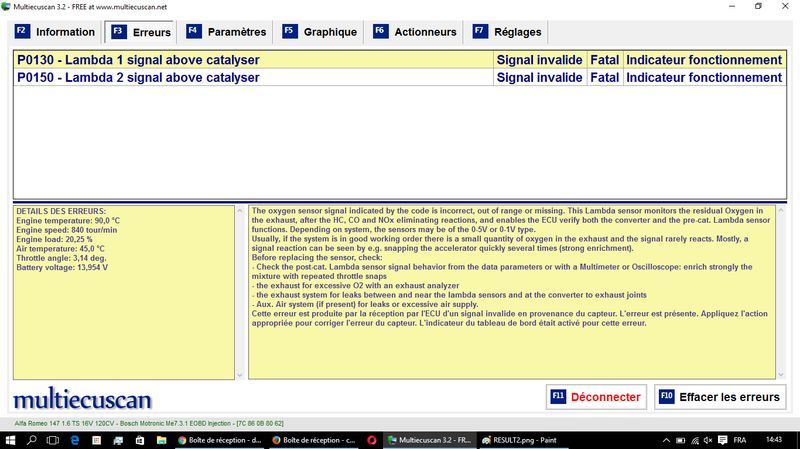Image resolution: width=800 pixels, height=449 pixels.
Task: Click the scroll up arrow of error details panel
Action: point(240,210)
